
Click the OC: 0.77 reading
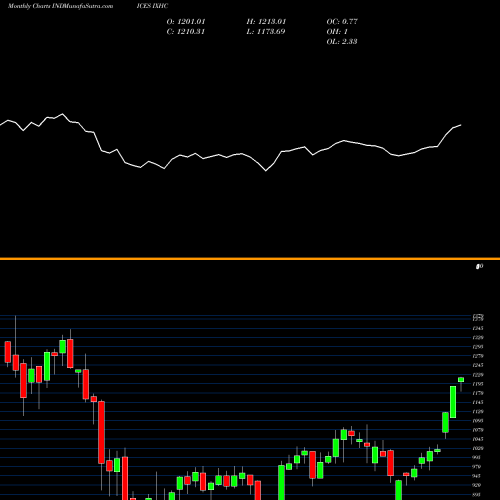click(x=342, y=22)
